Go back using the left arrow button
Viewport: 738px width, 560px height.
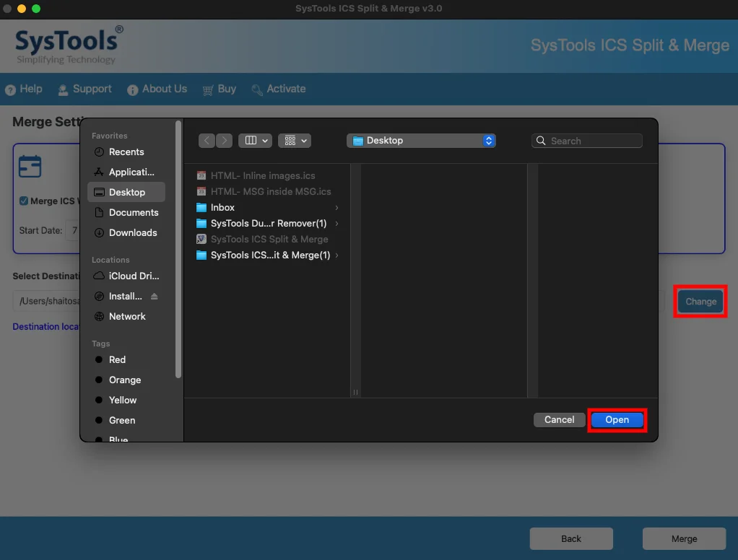207,141
